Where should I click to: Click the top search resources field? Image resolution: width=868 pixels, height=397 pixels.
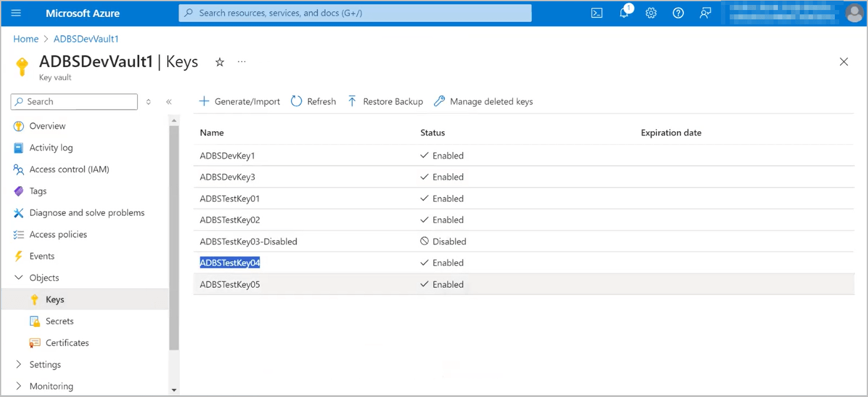pyautogui.click(x=355, y=13)
